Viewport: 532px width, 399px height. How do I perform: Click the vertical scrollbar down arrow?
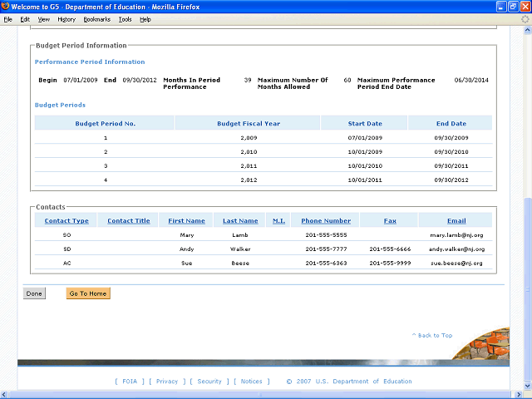[527, 386]
